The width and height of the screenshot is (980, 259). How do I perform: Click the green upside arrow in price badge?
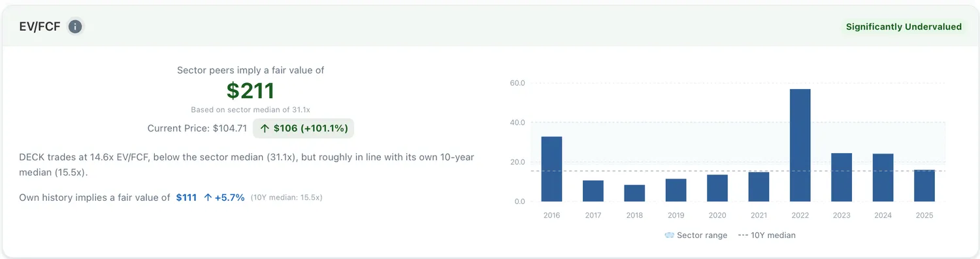(265, 128)
